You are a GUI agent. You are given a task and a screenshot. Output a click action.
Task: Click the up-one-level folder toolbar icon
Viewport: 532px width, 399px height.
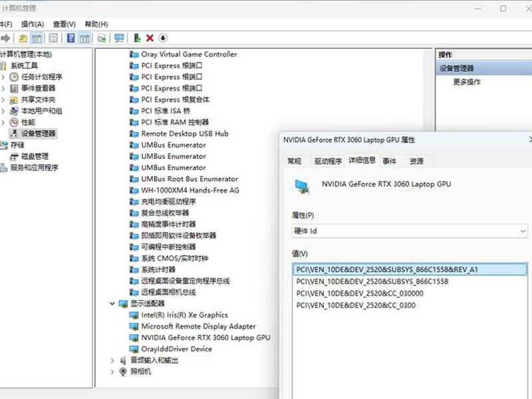[x=23, y=38]
